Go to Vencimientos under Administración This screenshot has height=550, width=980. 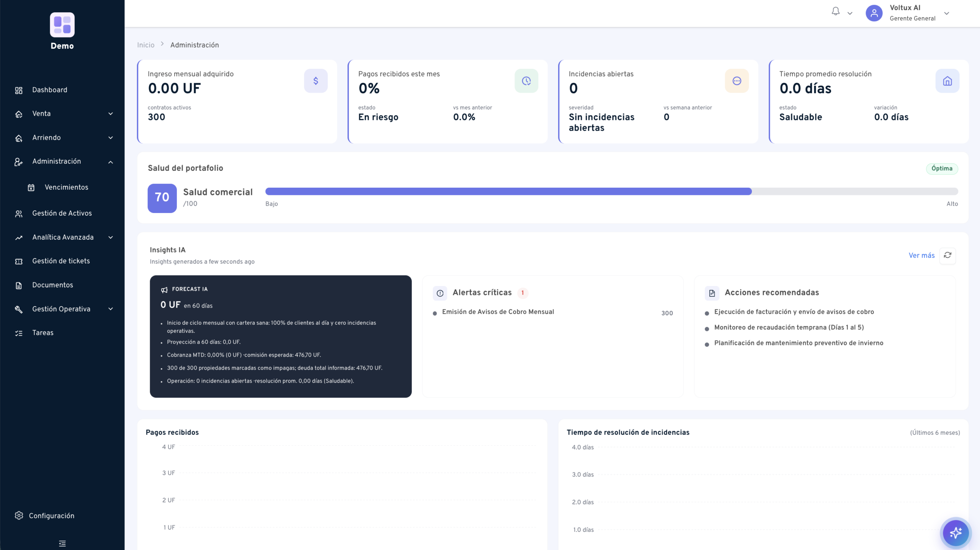[x=66, y=187]
